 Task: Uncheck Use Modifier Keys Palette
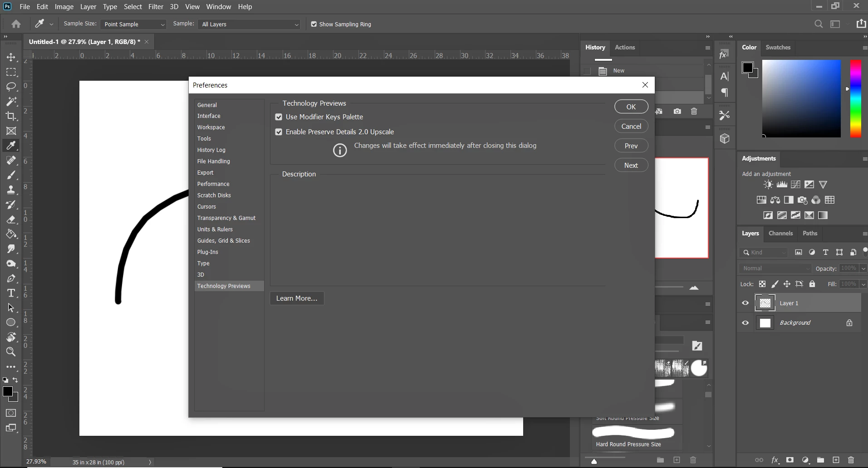pos(279,117)
